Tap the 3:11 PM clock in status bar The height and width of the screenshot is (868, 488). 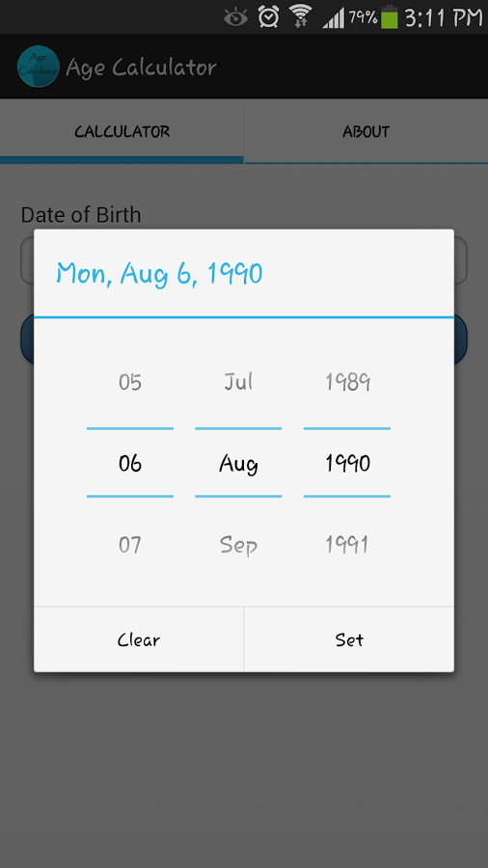(444, 17)
